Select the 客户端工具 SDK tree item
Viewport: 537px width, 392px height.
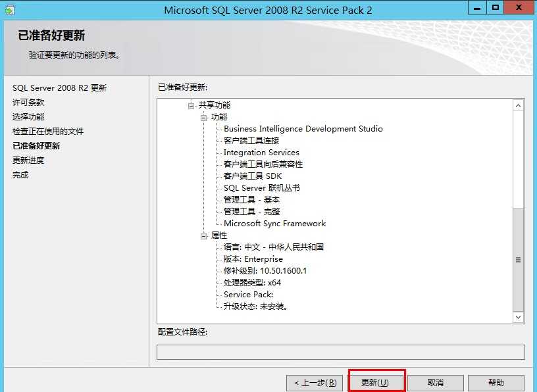point(253,176)
